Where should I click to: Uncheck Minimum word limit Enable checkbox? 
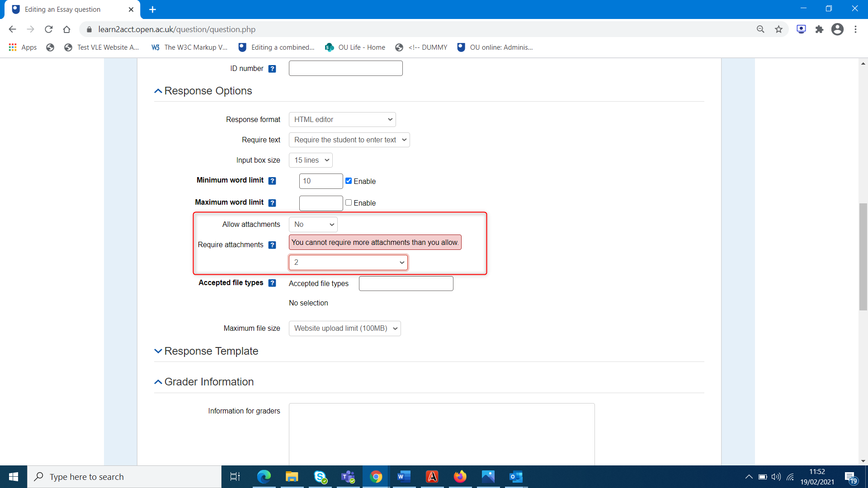(x=349, y=181)
